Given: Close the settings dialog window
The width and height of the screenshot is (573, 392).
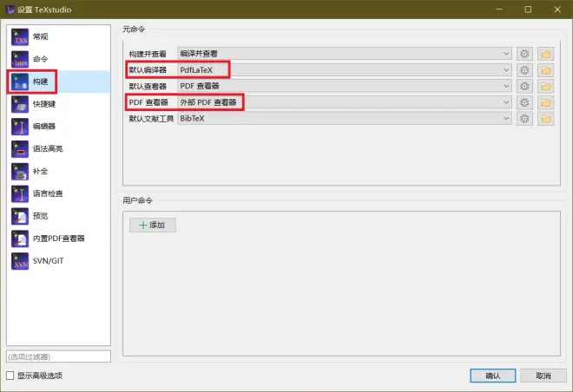Looking at the screenshot, I should [x=557, y=10].
